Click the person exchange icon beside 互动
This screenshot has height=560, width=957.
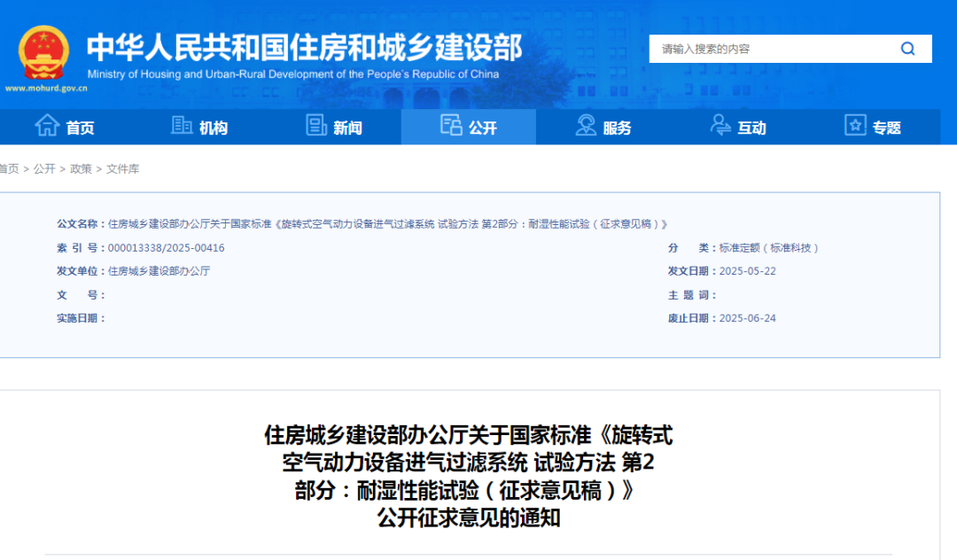[720, 125]
